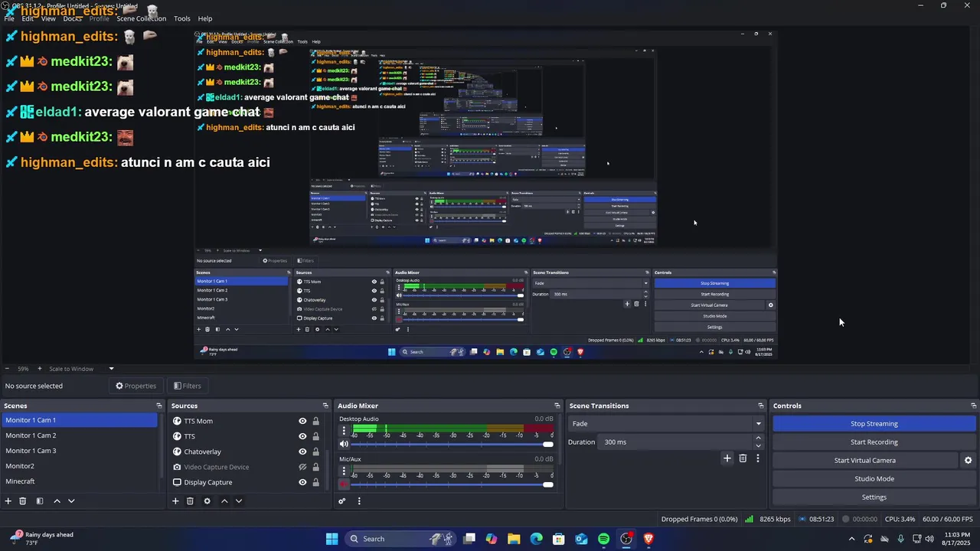Hide the TTS Mom source
Screen dimensions: 980x551
pos(302,421)
